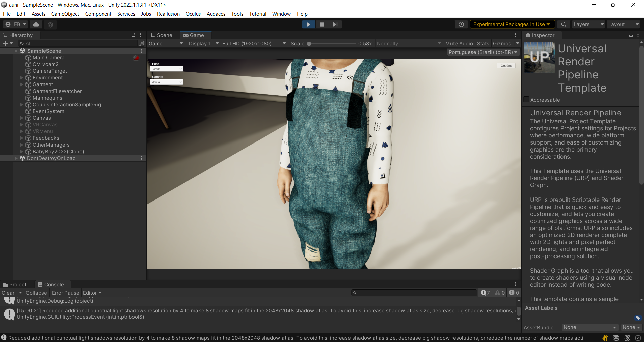Click the Inspector vertical scrollbar
Viewport: 644px width, 342px height.
641,116
